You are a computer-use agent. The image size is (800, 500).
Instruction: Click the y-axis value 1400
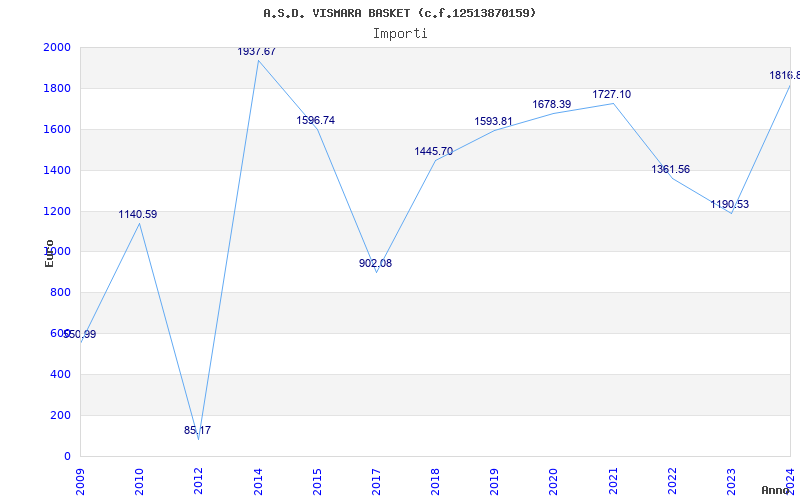click(x=57, y=170)
